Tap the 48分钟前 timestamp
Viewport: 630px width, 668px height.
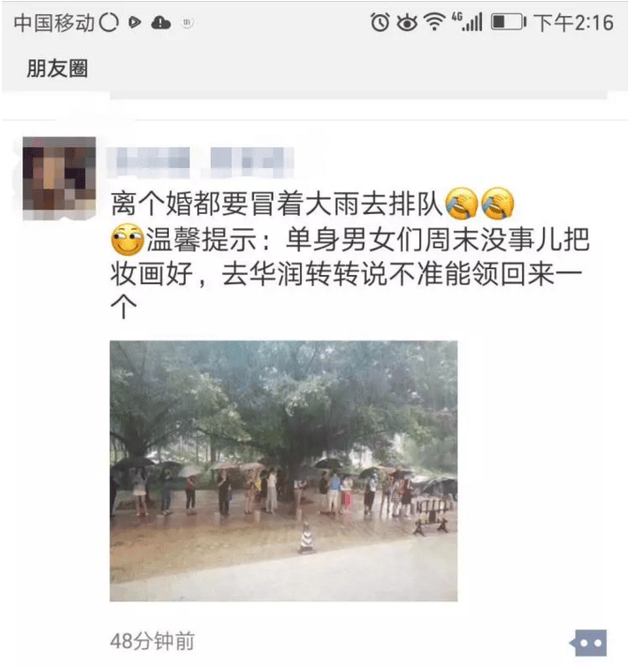tap(152, 641)
